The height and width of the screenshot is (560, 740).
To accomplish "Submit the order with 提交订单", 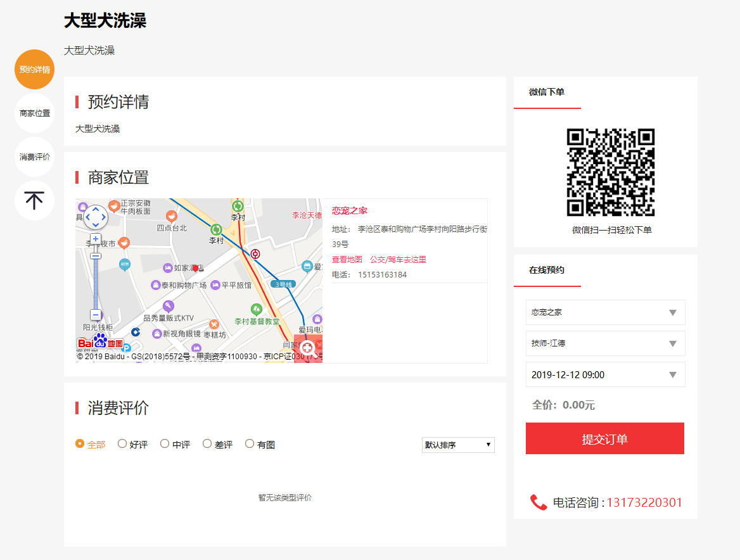I will pyautogui.click(x=605, y=438).
